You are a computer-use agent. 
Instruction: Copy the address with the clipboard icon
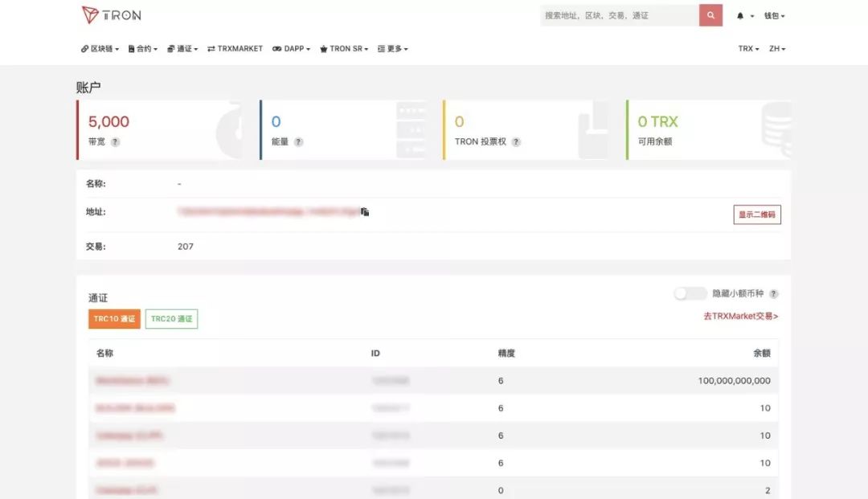pos(365,212)
